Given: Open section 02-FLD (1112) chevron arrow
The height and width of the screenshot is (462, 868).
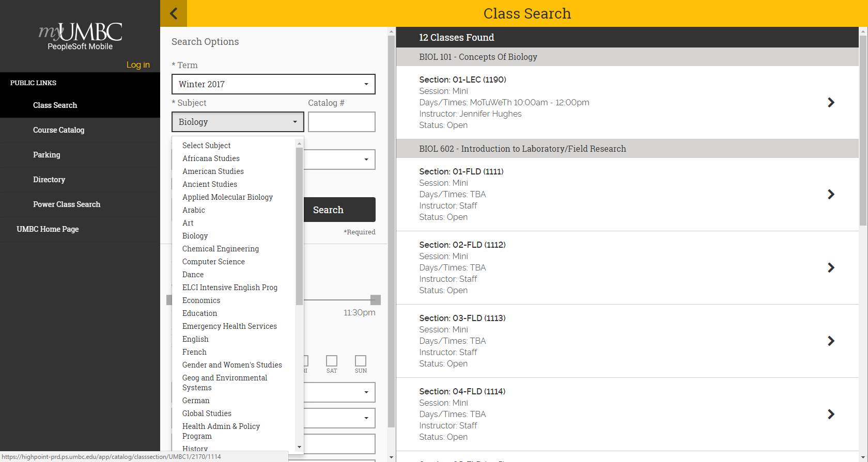Looking at the screenshot, I should tap(831, 268).
